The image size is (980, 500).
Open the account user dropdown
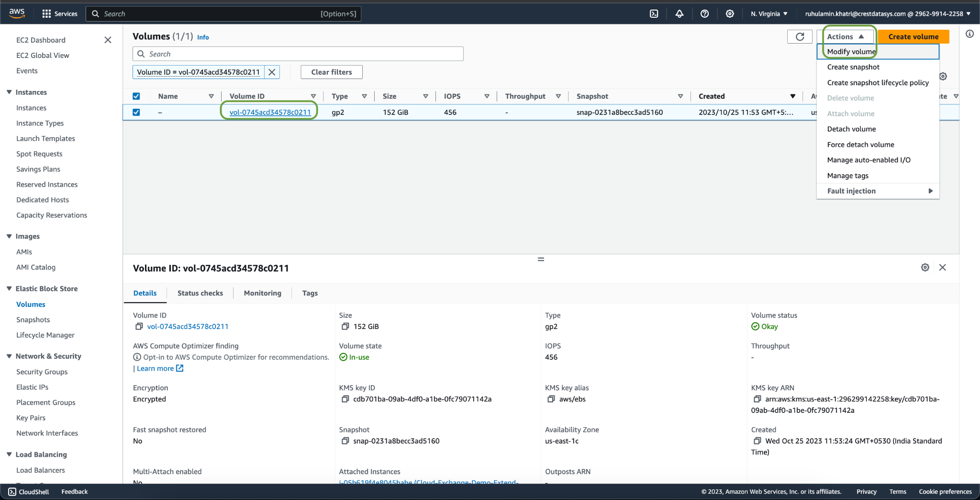888,13
